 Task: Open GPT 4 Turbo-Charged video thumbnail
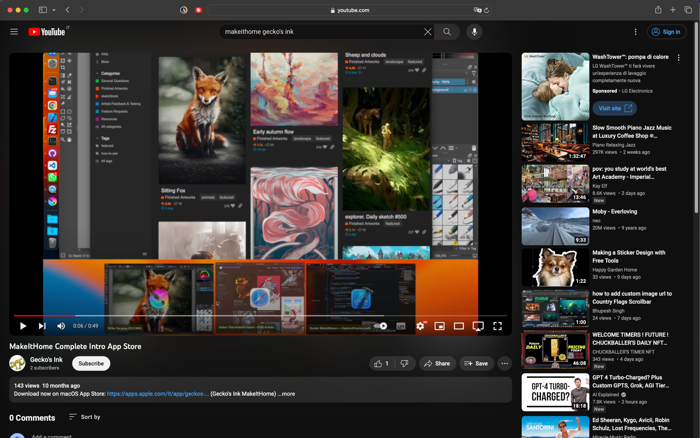click(555, 392)
